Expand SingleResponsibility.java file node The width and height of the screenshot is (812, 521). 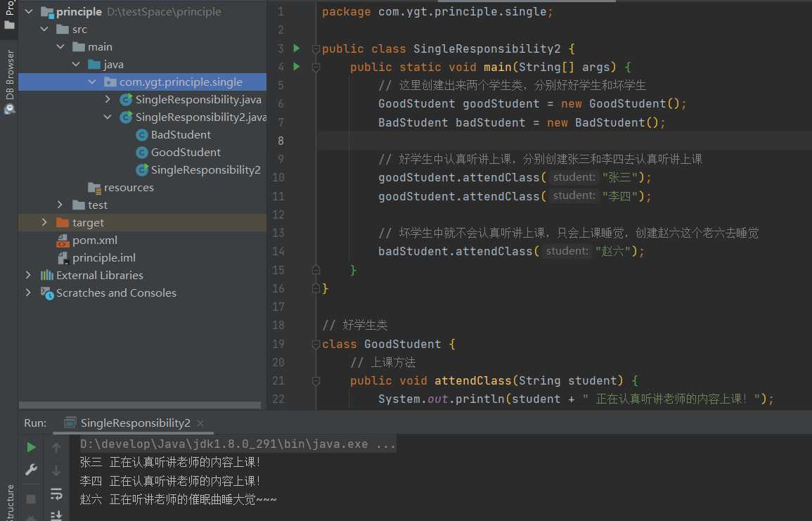pyautogui.click(x=108, y=99)
